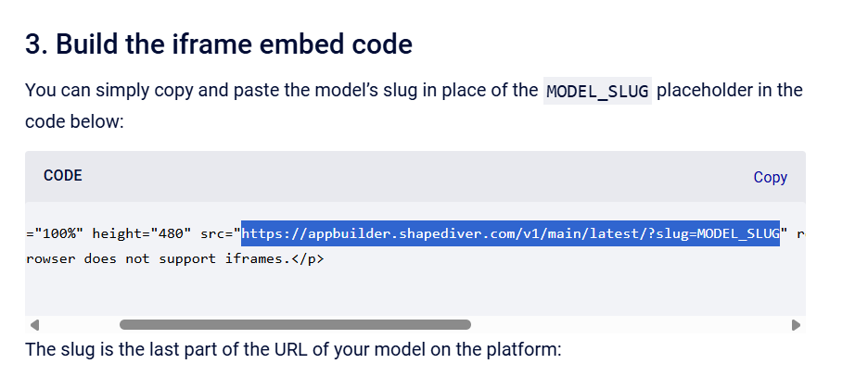Click MODEL_SLUG at the end of highlighted URL
Viewport: 868px width, 389px height.
738,233
